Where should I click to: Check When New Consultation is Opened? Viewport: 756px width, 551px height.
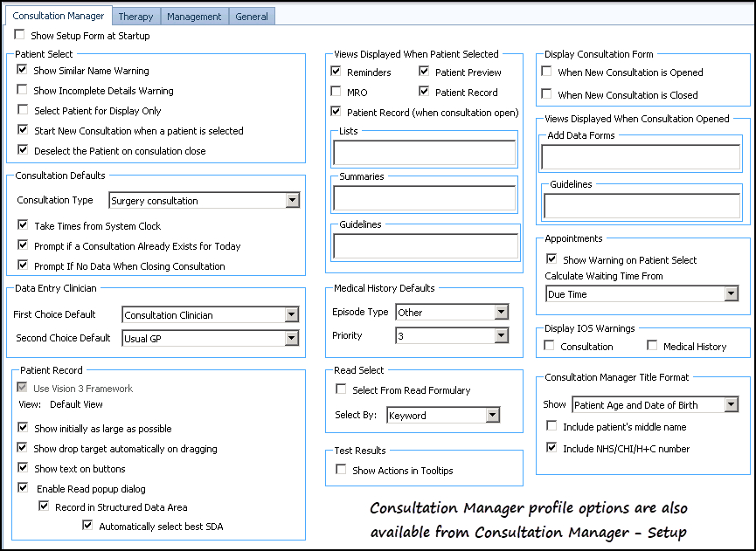click(546, 72)
